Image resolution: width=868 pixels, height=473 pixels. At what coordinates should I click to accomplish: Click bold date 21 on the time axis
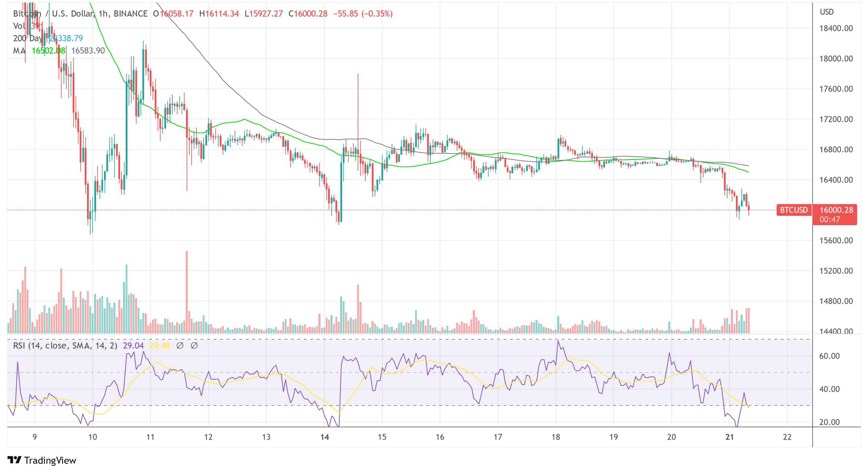(729, 437)
